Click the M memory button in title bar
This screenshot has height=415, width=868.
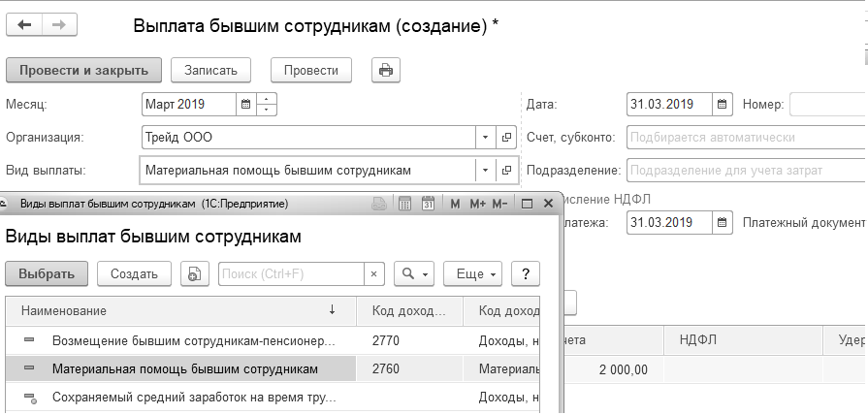pos(455,204)
